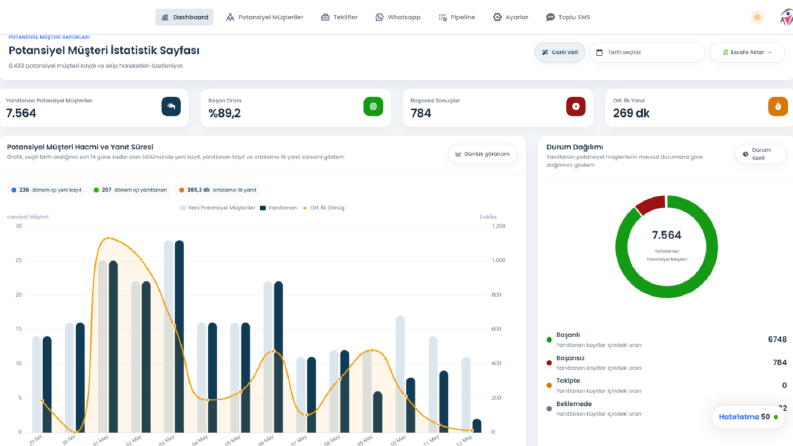This screenshot has width=793, height=446.
Task: Click the Tarih seçiniz date field
Action: [647, 52]
